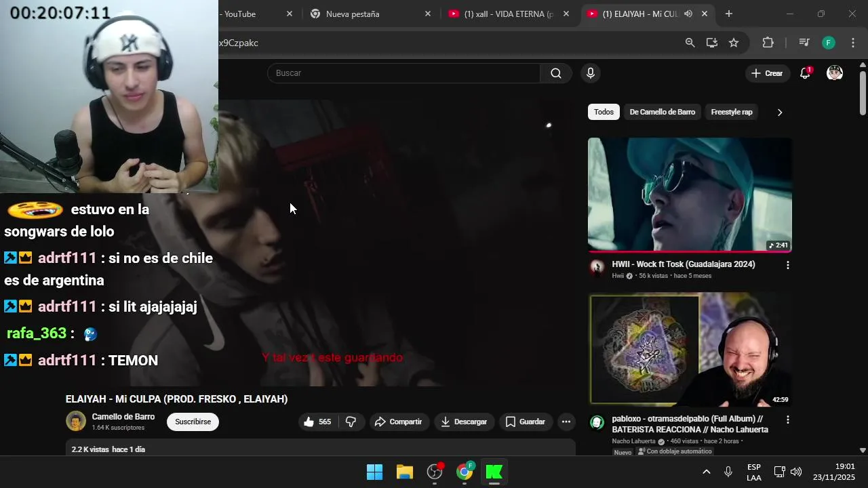
Task: Show hidden system tray icons
Action: 706,472
